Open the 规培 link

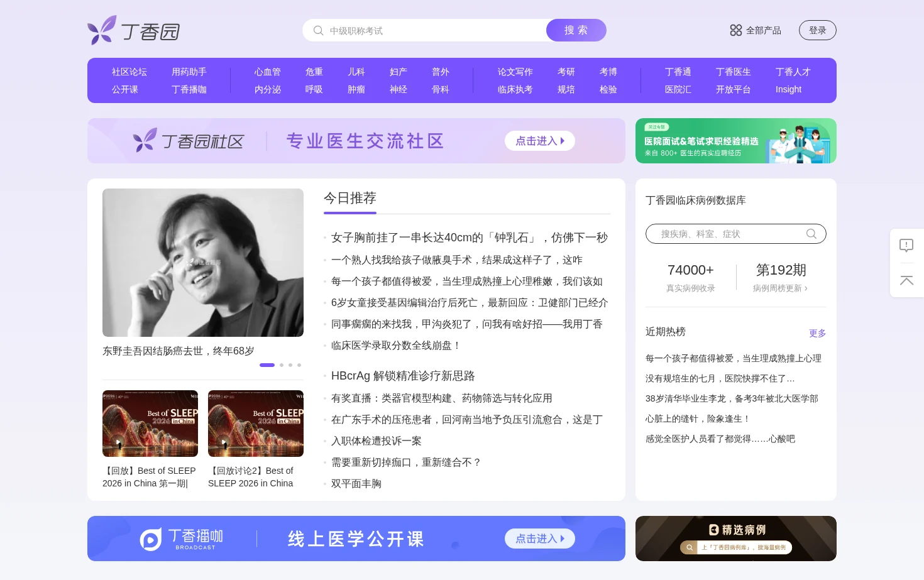click(566, 89)
